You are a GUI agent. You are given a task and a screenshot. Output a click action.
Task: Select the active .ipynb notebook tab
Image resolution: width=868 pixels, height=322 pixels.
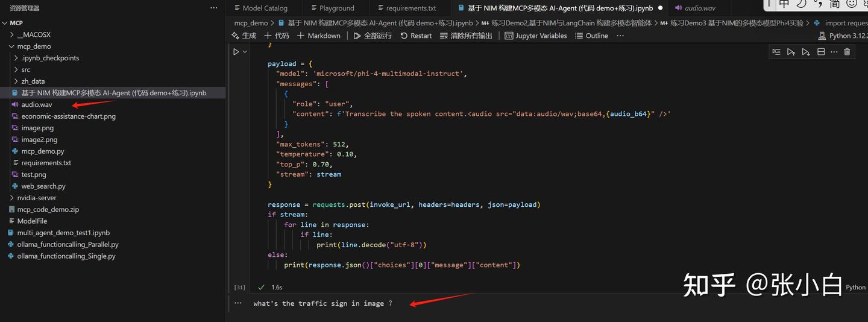(559, 8)
